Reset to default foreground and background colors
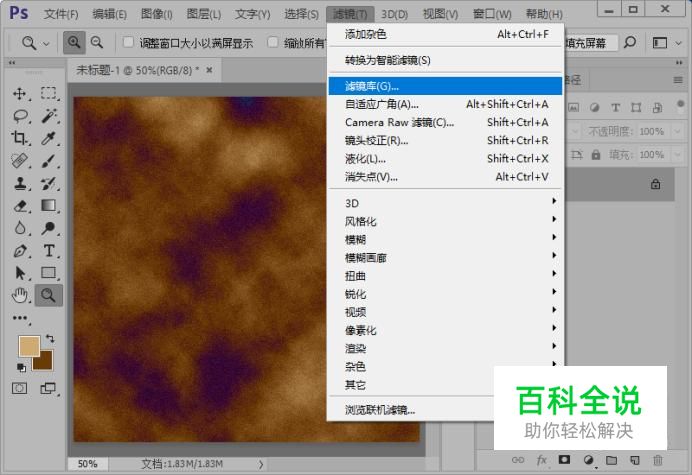 point(21,367)
